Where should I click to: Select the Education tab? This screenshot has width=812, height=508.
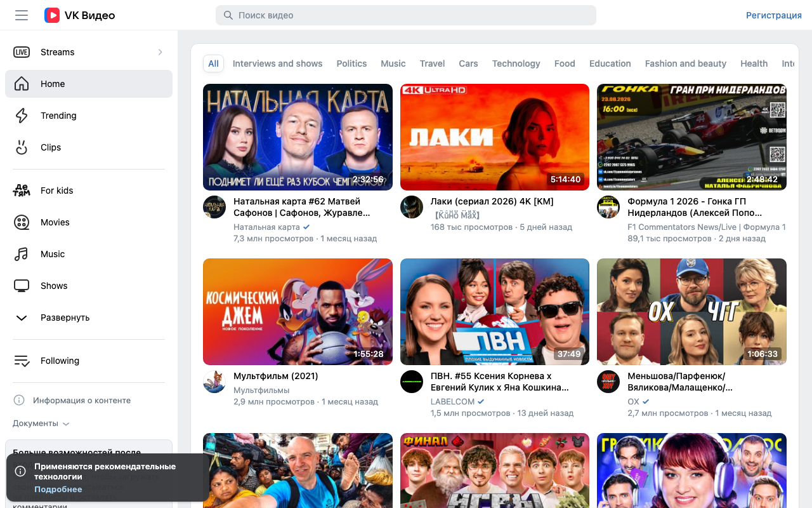point(610,63)
